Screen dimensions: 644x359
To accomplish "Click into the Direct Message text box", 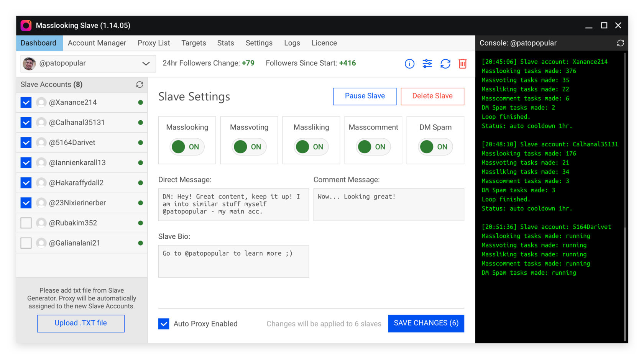I will pos(233,205).
